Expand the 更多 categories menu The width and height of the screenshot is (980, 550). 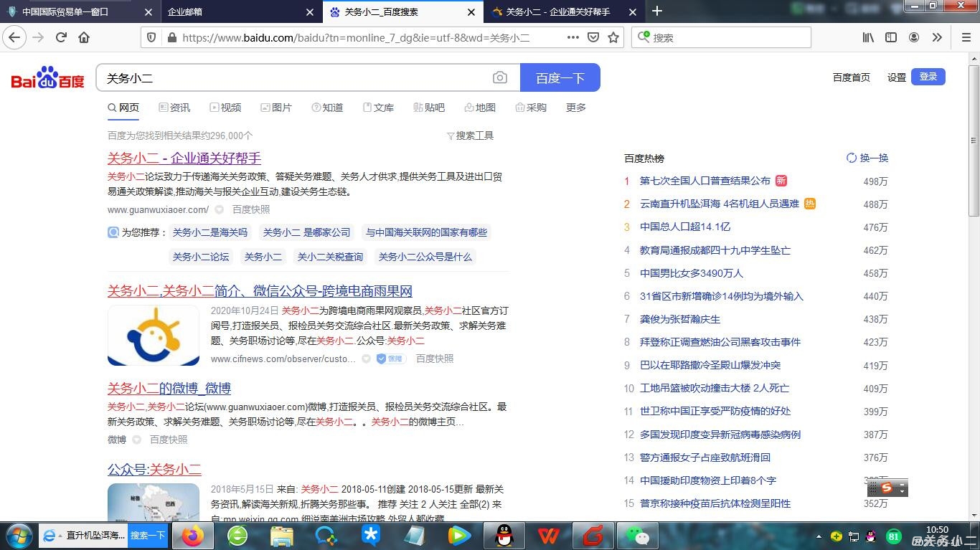click(x=576, y=108)
